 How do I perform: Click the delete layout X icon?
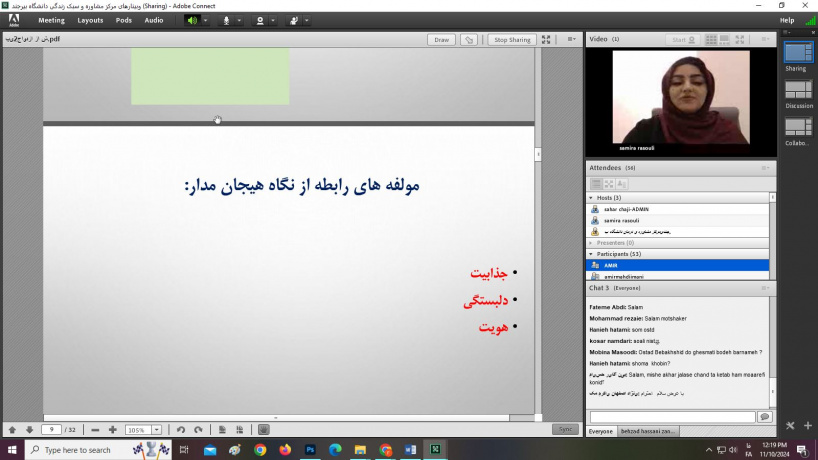click(x=790, y=426)
